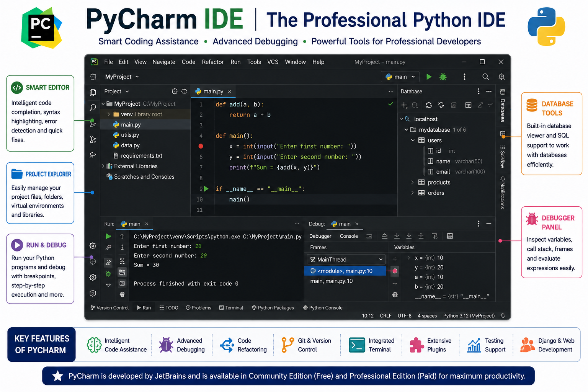Viewport: 588px width, 392px height.
Task: Click the CRLF line separator status entry
Action: tap(385, 316)
